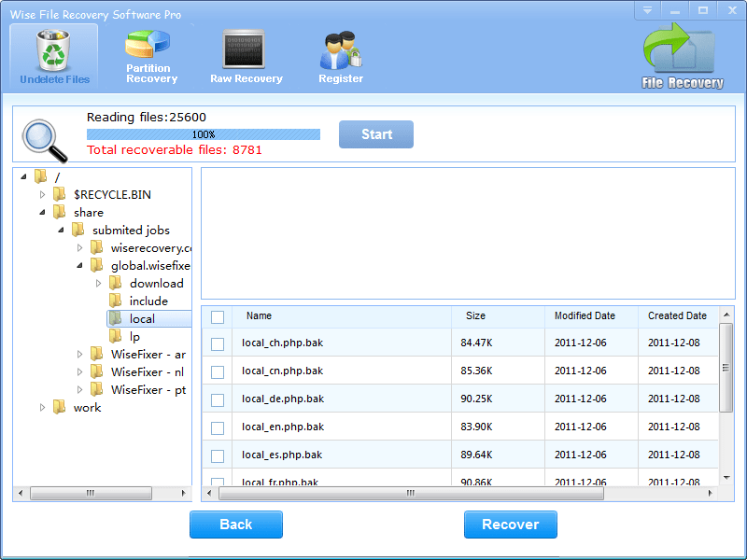This screenshot has height=560, width=747.
Task: Switch to the Raw Recovery tab label
Action: click(247, 78)
